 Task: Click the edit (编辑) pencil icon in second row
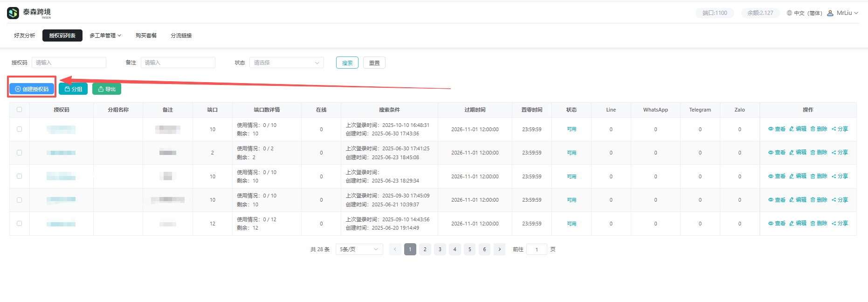click(x=792, y=153)
